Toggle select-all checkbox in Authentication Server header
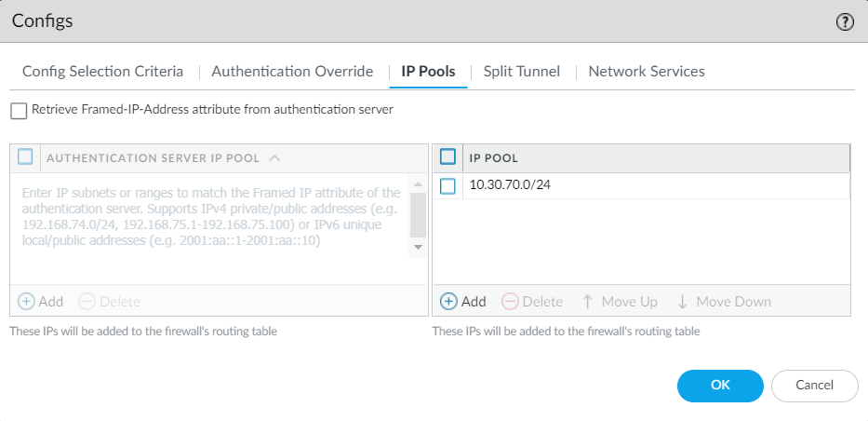Image resolution: width=868 pixels, height=421 pixels. [x=25, y=157]
